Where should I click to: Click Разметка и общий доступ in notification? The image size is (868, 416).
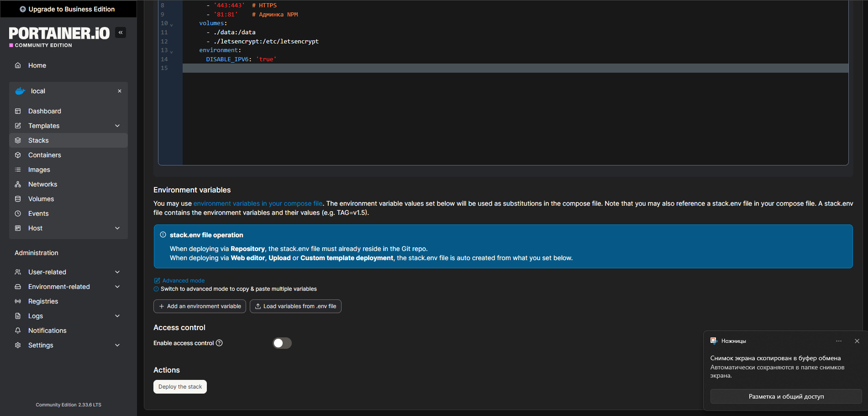tap(786, 396)
